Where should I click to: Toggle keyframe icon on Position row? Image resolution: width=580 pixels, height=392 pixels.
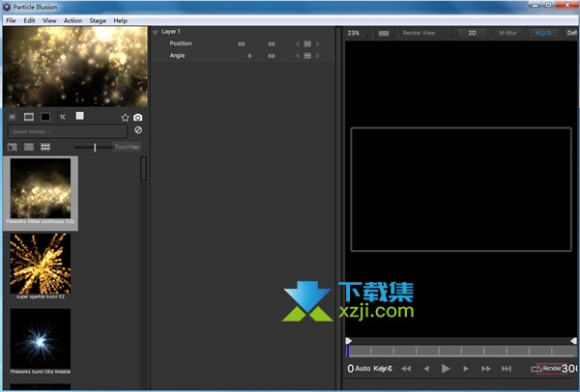307,44
